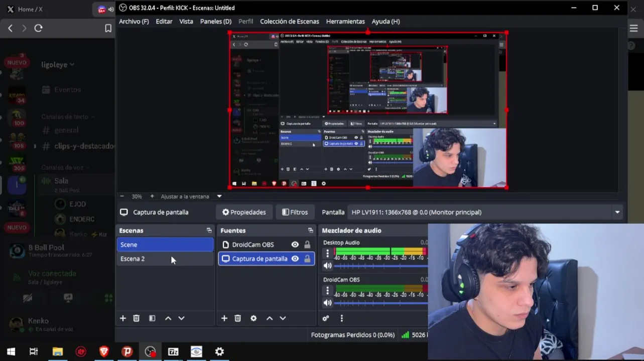Open clips-y-destacados channel in Discord

coord(78,146)
